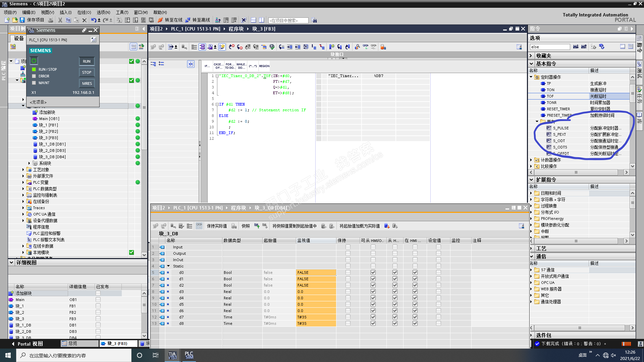Click the project search input field
The height and width of the screenshot is (362, 644).
coord(288,20)
